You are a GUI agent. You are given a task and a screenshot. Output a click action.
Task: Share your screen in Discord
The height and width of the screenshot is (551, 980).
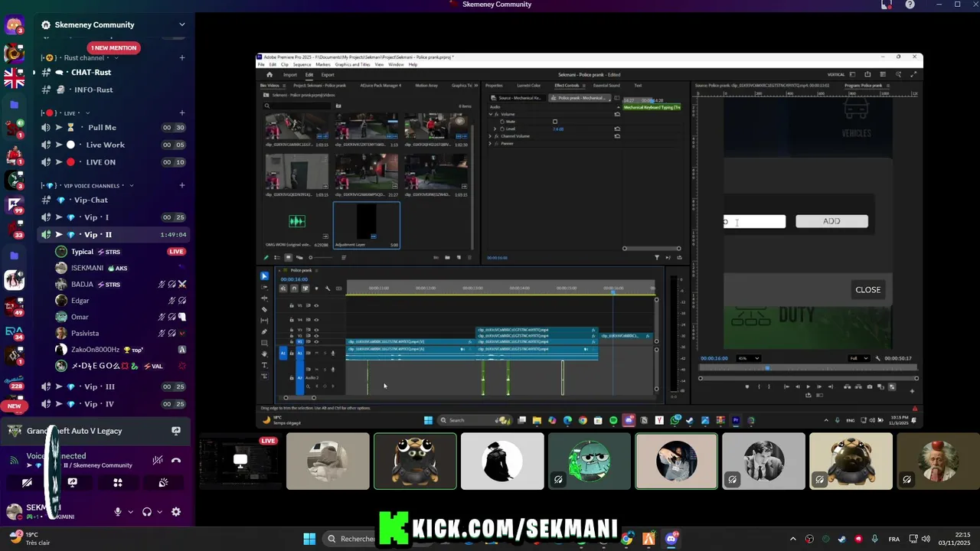coord(73,482)
